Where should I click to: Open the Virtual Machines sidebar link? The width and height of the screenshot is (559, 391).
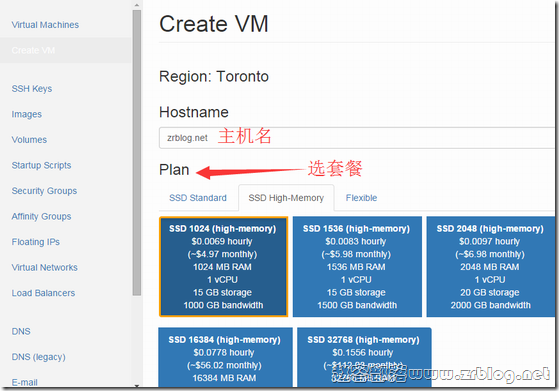pyautogui.click(x=45, y=25)
